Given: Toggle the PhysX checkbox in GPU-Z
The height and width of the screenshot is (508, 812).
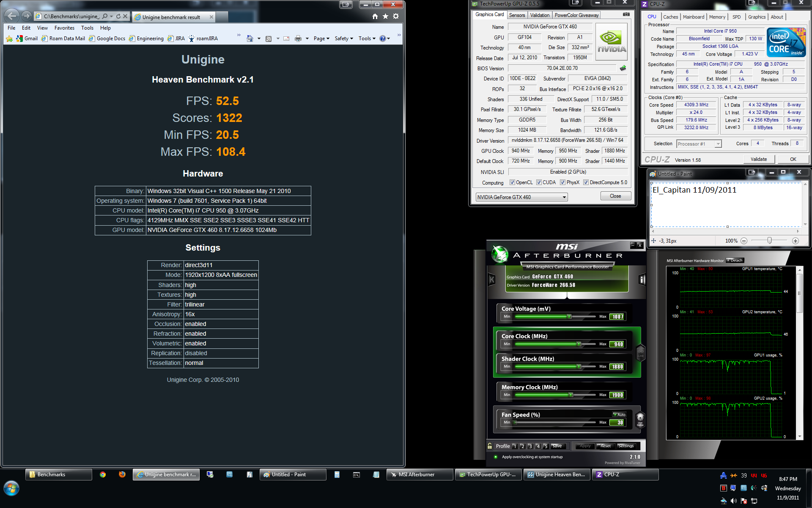Looking at the screenshot, I should click(562, 182).
